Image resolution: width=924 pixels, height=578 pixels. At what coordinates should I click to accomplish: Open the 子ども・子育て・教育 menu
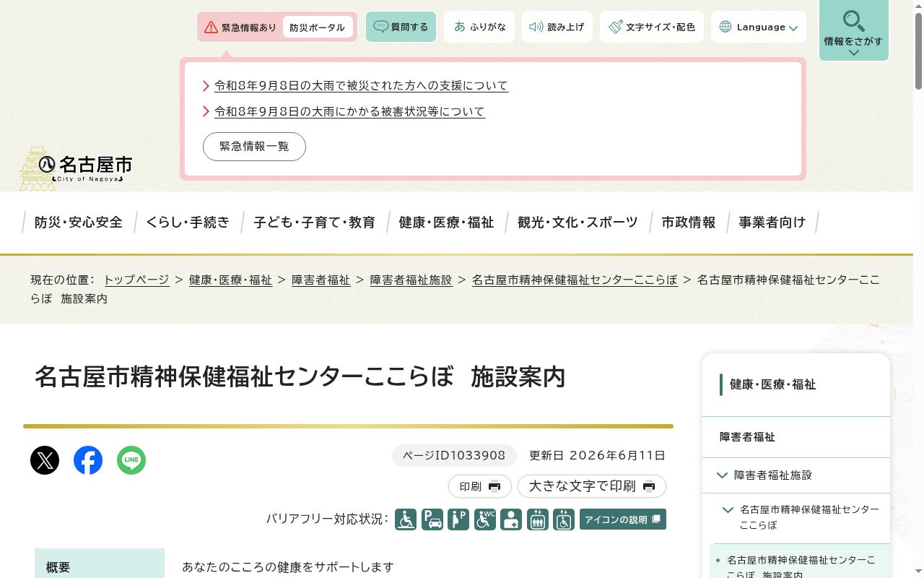tap(314, 223)
